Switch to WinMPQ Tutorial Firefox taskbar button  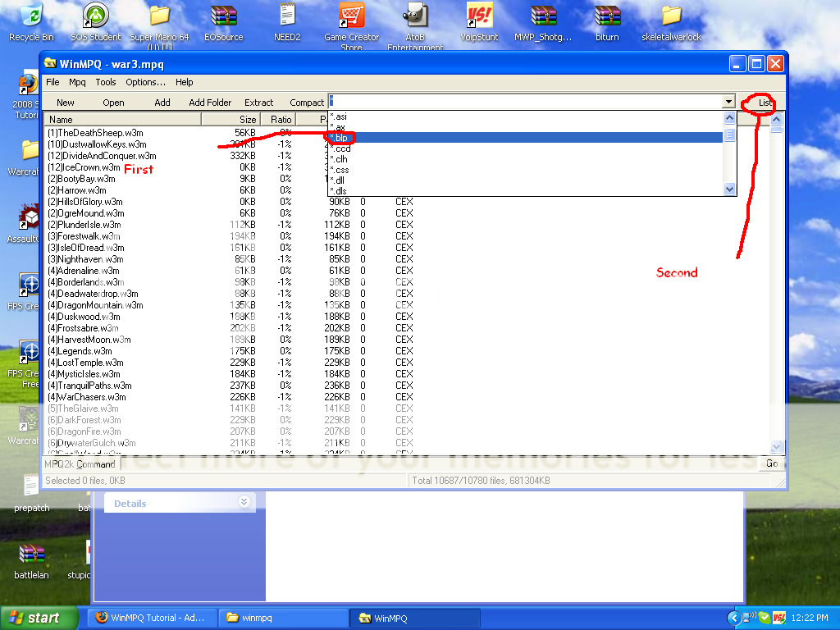pos(152,618)
